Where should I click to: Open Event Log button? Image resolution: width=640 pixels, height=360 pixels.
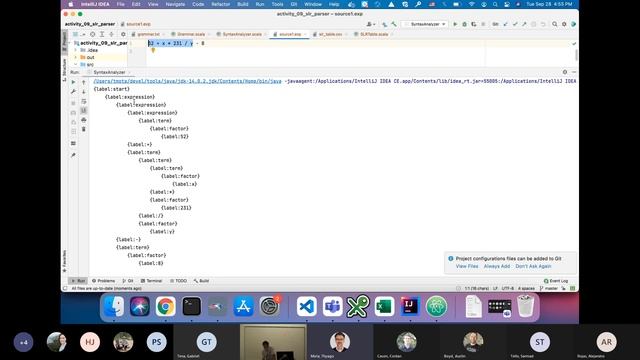pyautogui.click(x=556, y=281)
